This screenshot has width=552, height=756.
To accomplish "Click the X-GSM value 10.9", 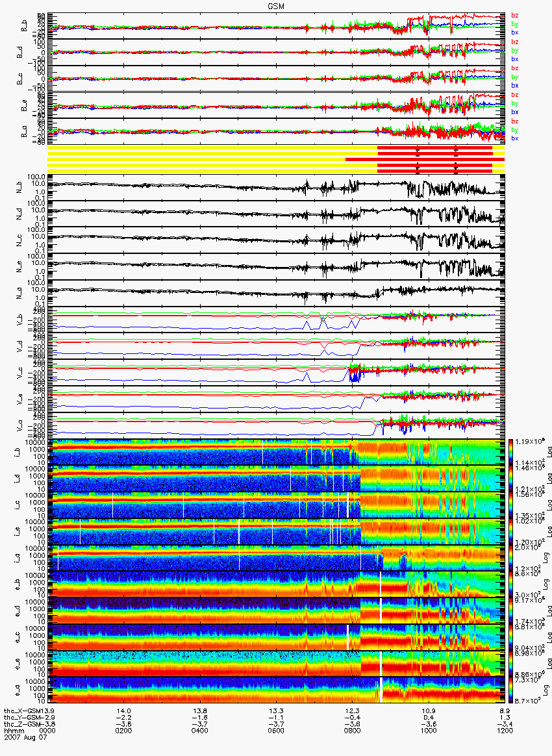I will [429, 711].
